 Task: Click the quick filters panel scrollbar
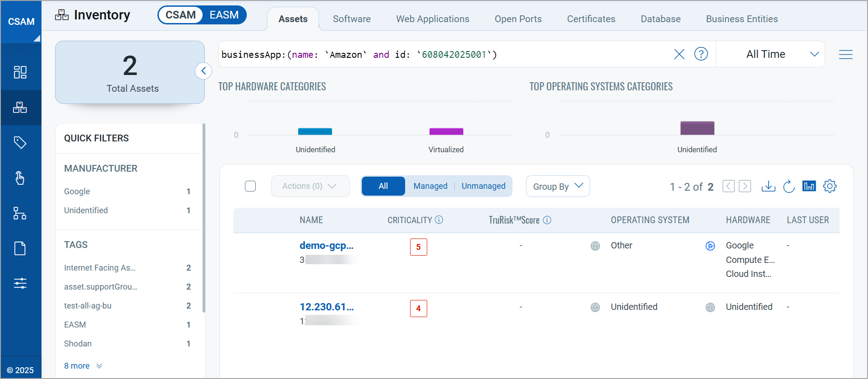(204, 218)
